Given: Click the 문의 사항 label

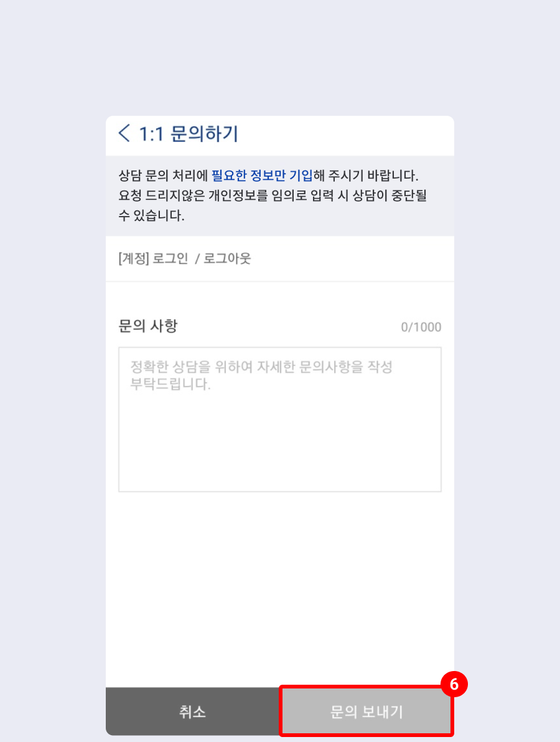Looking at the screenshot, I should [148, 326].
